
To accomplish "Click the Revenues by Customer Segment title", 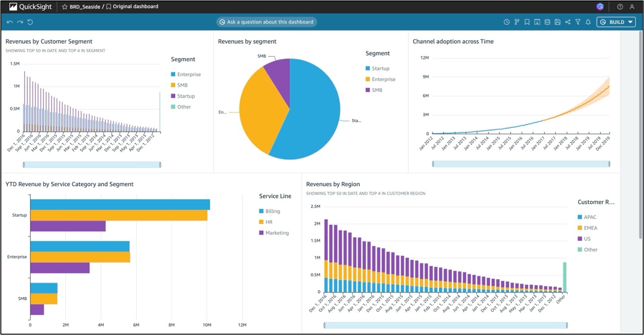I will pyautogui.click(x=49, y=41).
